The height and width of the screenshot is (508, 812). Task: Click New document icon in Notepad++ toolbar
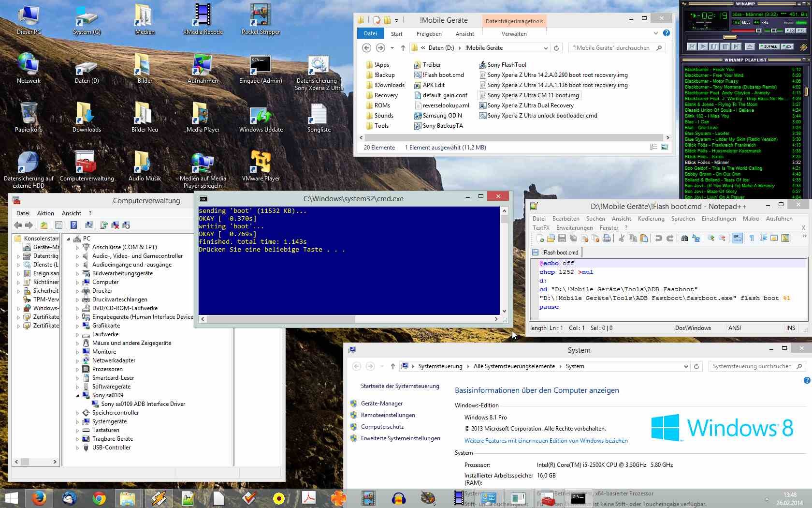[x=540, y=238]
